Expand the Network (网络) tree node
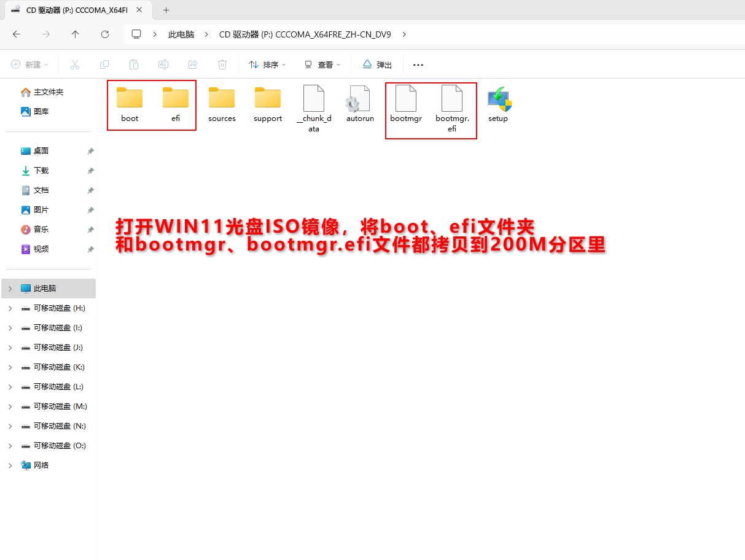 pyautogui.click(x=10, y=465)
